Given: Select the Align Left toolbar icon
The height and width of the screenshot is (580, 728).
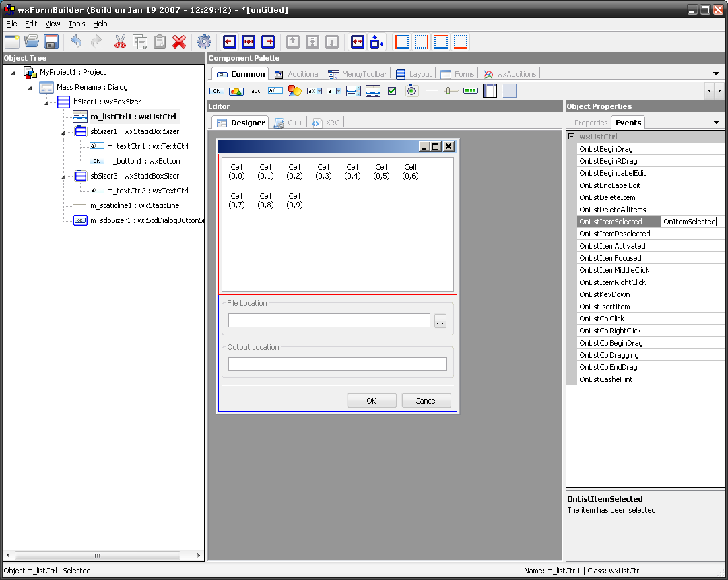Looking at the screenshot, I should pyautogui.click(x=230, y=42).
